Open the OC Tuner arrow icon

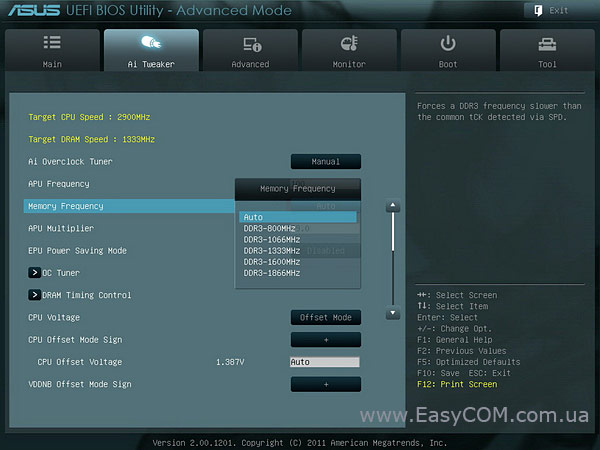[x=34, y=272]
